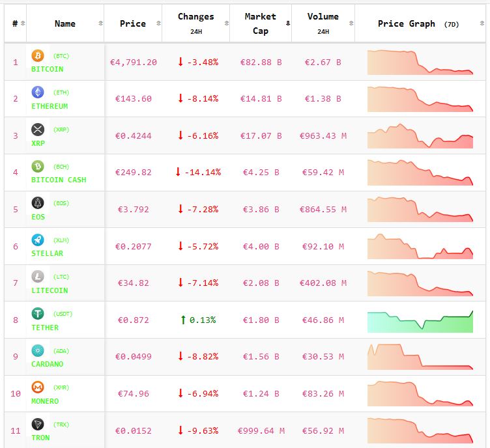
Task: Click the Tether logo icon
Action: tap(38, 314)
